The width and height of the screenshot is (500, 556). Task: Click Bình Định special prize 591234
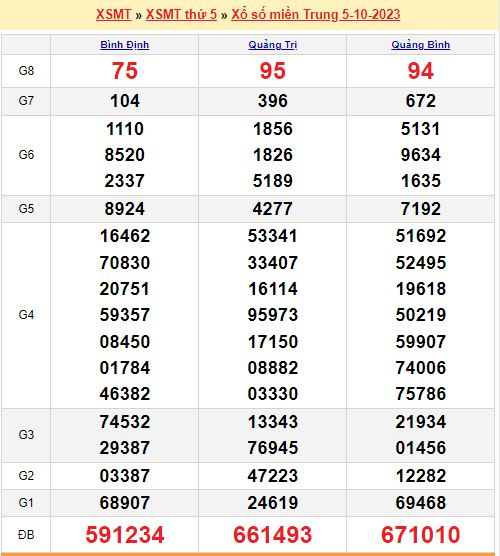coord(125,535)
